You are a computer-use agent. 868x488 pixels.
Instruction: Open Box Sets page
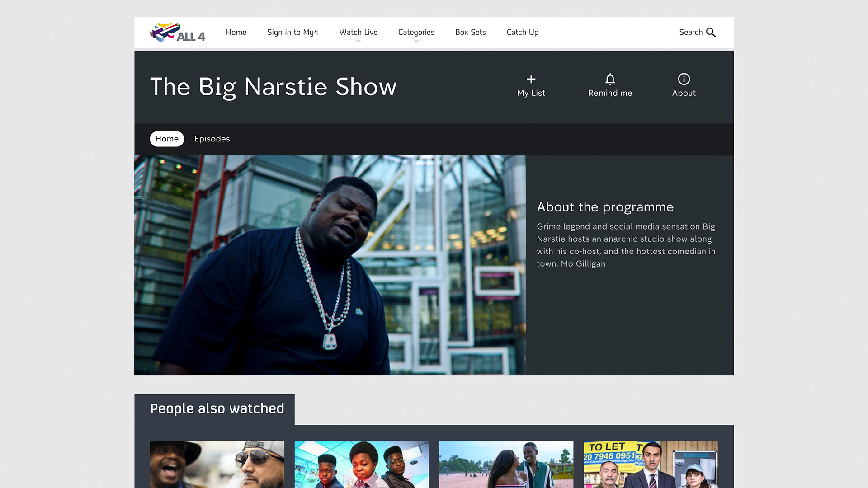point(471,32)
